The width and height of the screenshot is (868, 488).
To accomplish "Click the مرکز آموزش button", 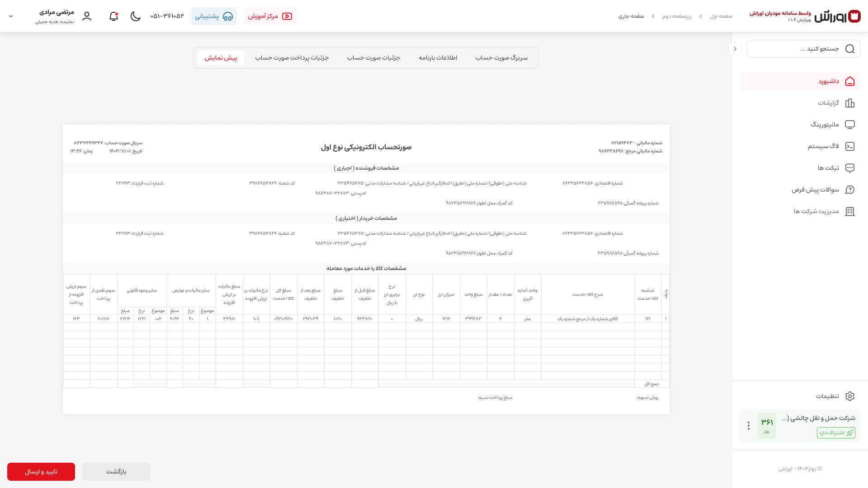I will click(x=270, y=16).
